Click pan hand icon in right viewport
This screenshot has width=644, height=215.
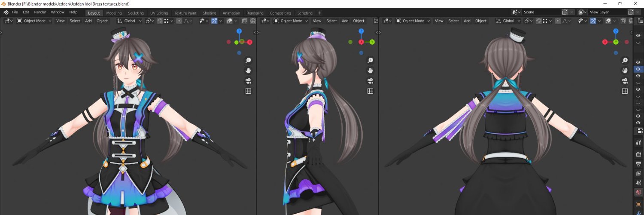coord(625,71)
